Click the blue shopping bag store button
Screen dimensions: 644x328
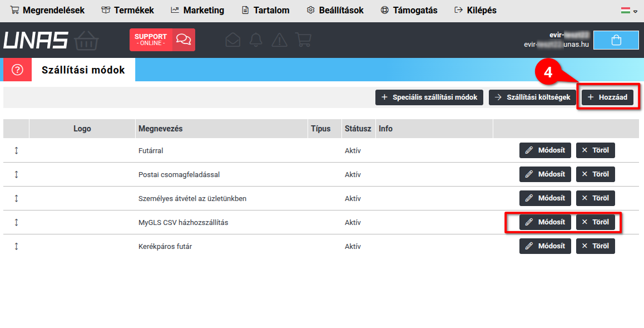616,40
